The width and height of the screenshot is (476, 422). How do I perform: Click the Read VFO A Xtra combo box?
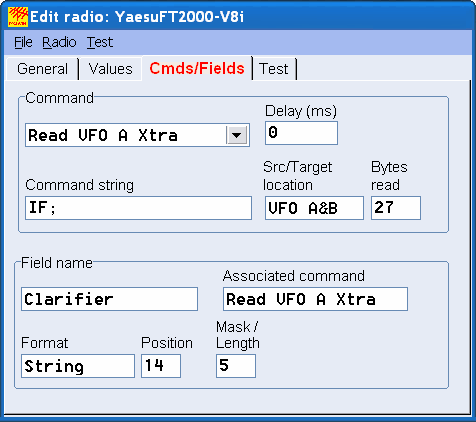(x=137, y=135)
